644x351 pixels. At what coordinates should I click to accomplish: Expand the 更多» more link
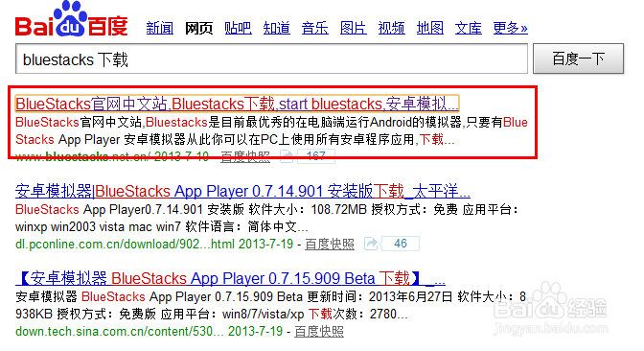[511, 28]
